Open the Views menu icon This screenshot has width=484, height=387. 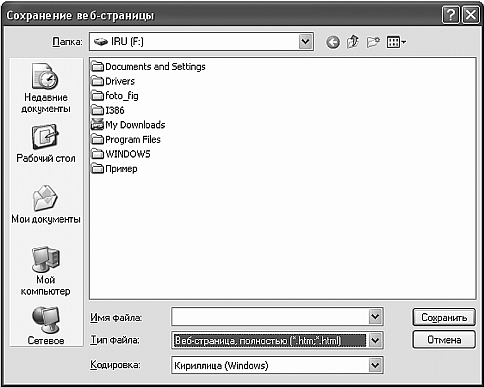click(396, 42)
